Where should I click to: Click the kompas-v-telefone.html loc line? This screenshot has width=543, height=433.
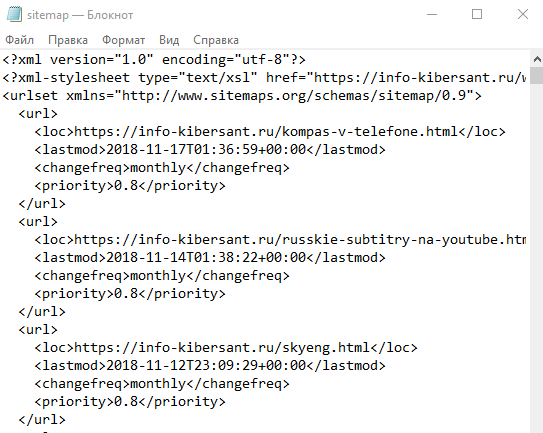[270, 132]
